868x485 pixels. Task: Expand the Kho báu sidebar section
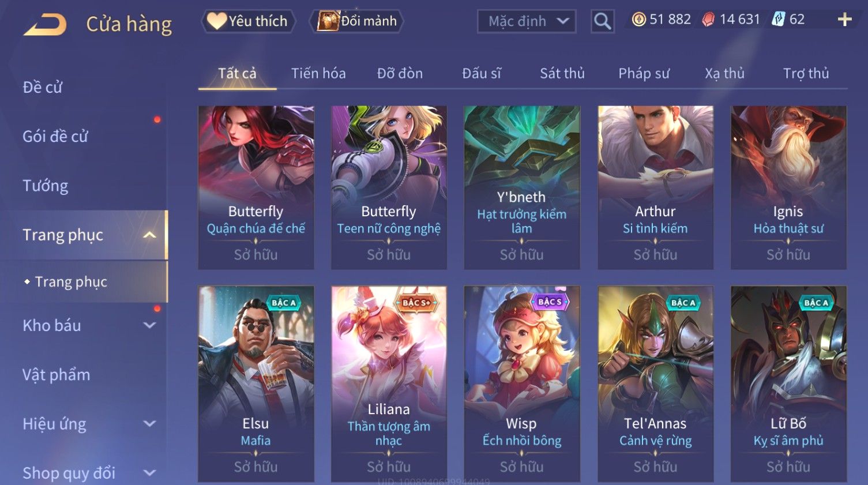point(149,325)
